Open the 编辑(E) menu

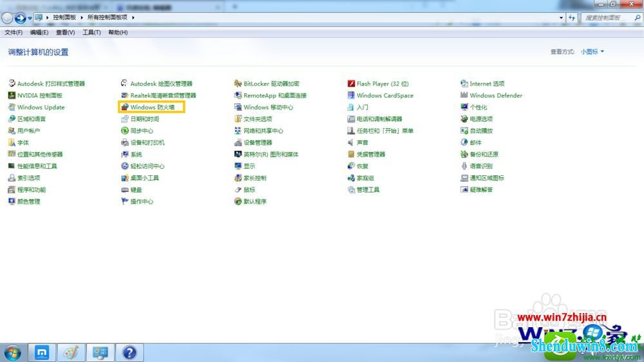coord(39,32)
